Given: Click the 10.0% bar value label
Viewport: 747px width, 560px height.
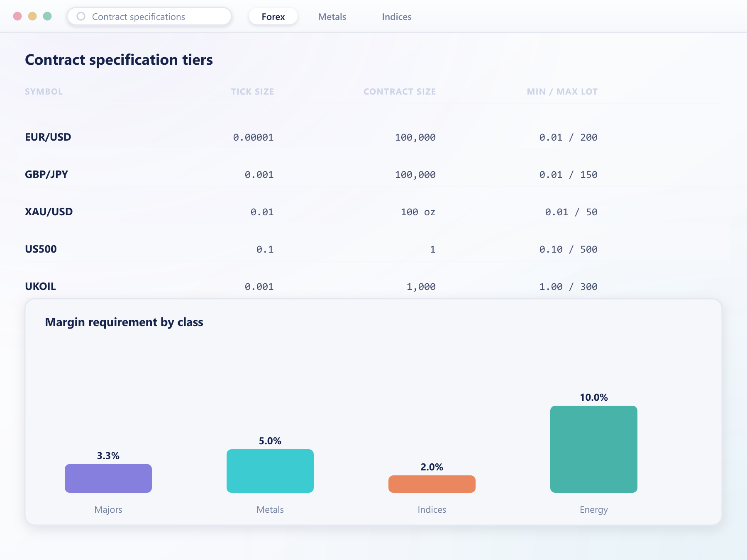Looking at the screenshot, I should coord(594,397).
